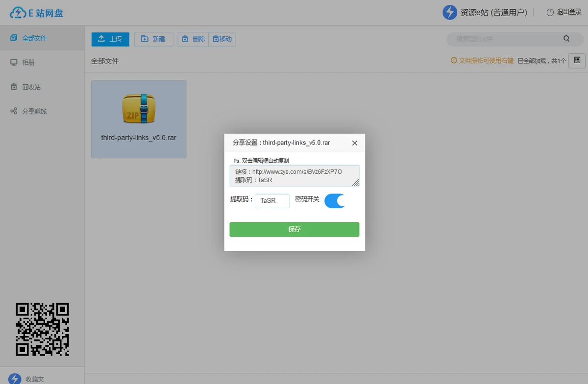Viewport: 588px width, 384px height.
Task: Click the 退出登录 power icon
Action: (550, 12)
